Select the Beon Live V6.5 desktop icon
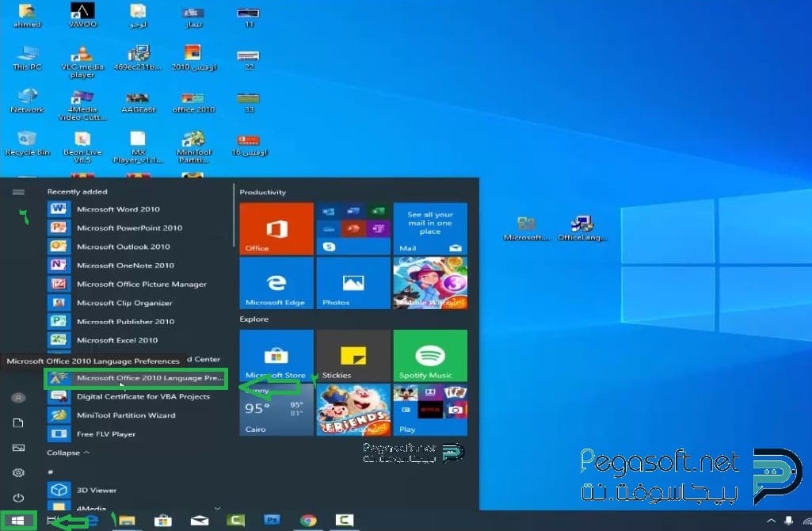Image resolution: width=812 pixels, height=531 pixels. tap(82, 147)
